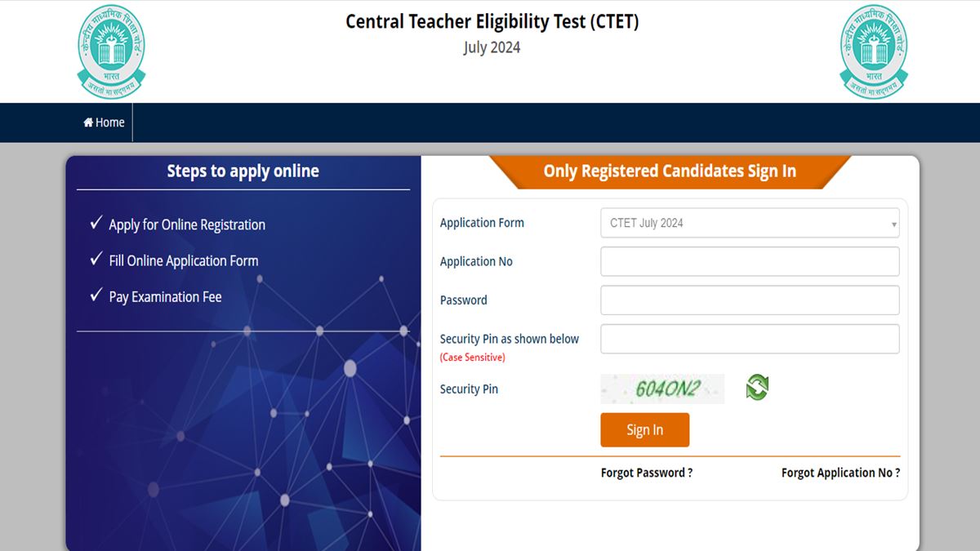Select the Home menu item
Image resolution: width=980 pixels, height=551 pixels.
tap(103, 122)
